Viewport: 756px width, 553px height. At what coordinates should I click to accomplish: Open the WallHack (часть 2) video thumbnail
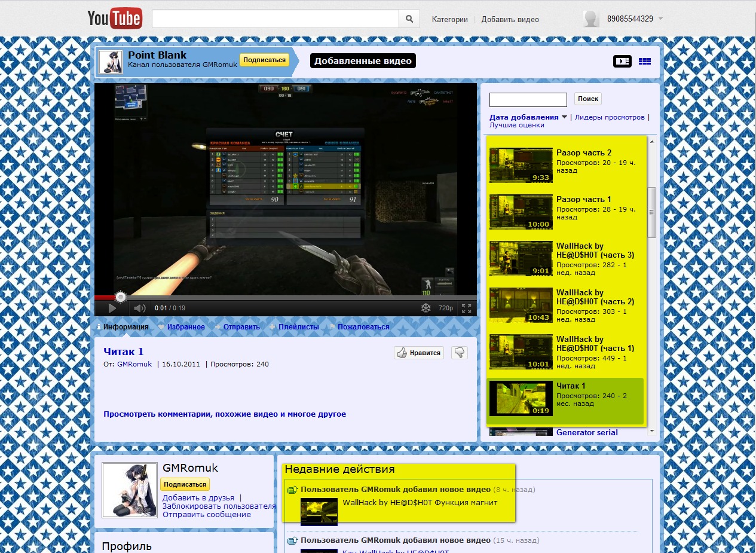(x=521, y=305)
